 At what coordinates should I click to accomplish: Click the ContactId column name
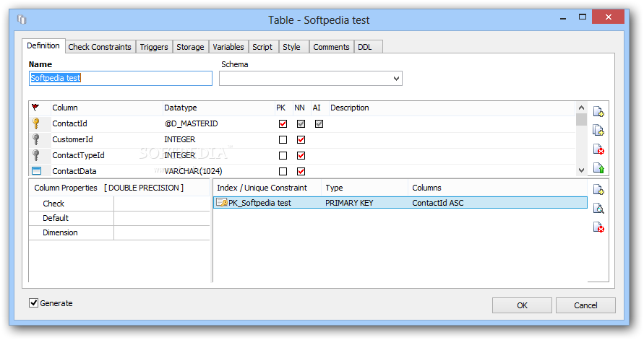pos(69,123)
